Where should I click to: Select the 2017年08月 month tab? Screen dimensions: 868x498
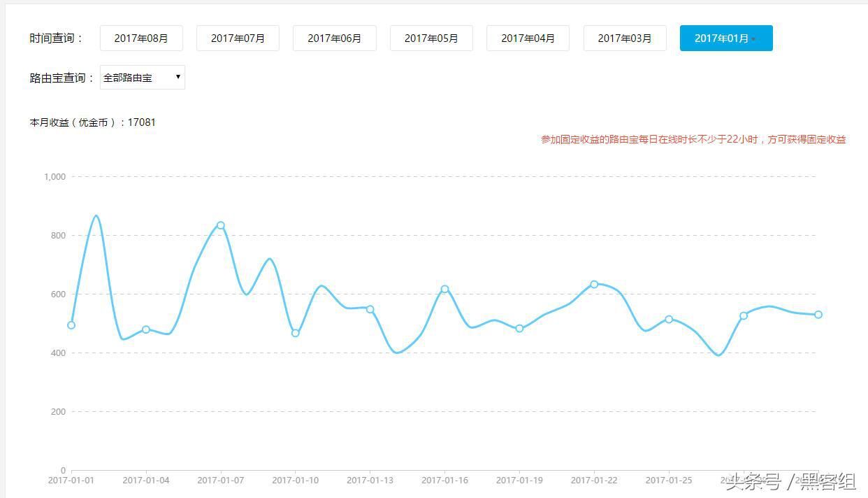tap(141, 38)
